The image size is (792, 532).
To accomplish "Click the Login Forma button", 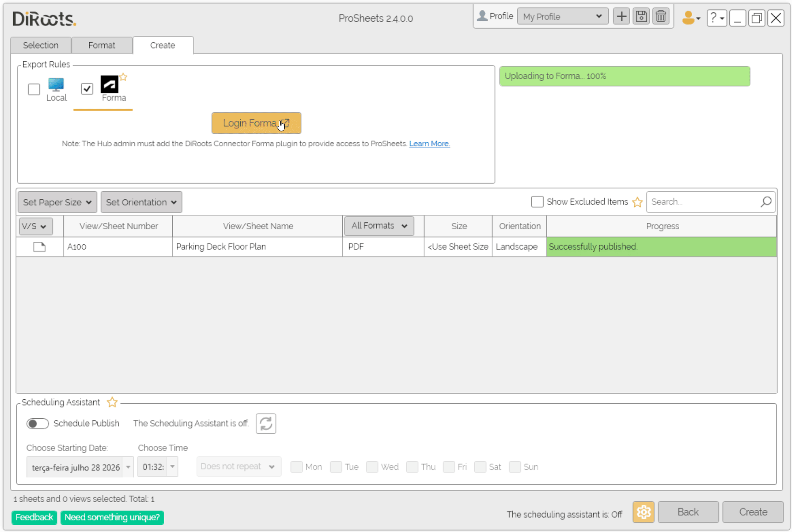I will coord(256,123).
